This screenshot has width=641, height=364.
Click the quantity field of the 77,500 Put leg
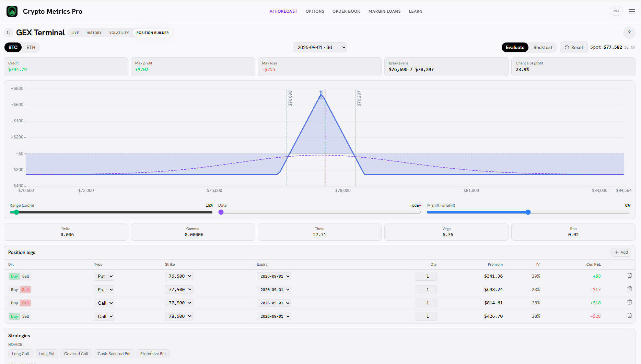coord(426,290)
